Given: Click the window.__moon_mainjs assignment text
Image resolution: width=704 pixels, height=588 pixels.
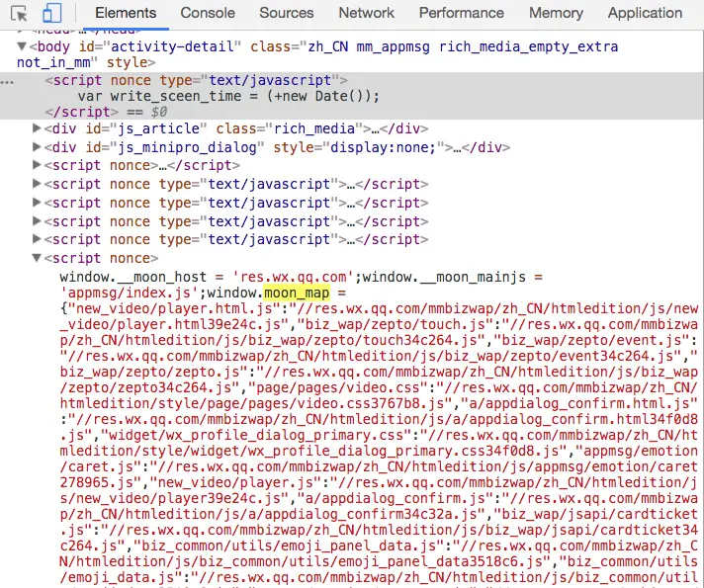Looking at the screenshot, I should [x=453, y=277].
